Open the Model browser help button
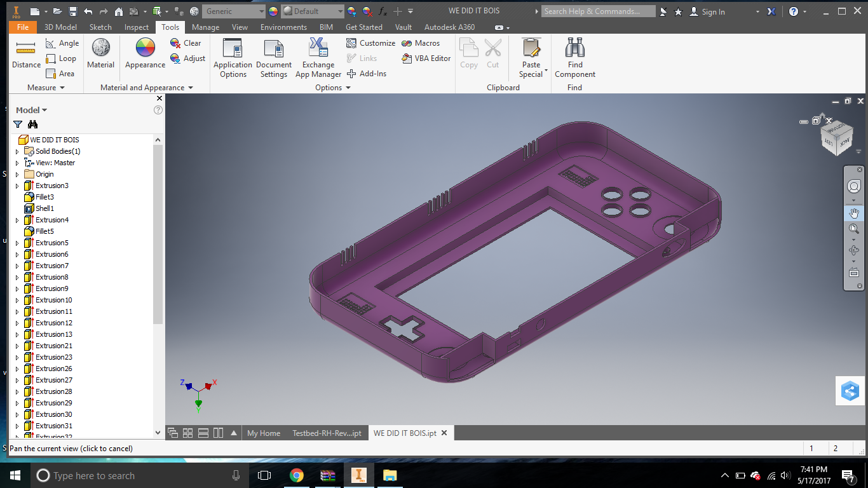868x488 pixels. point(158,110)
